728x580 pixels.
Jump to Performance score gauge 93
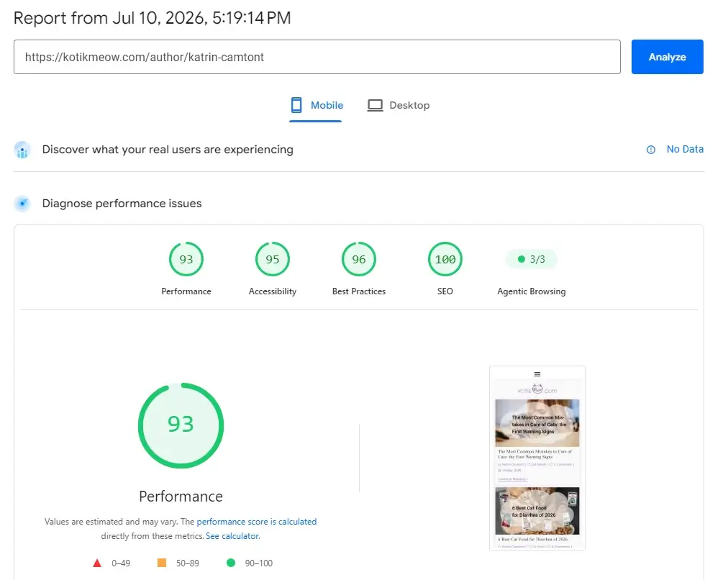pyautogui.click(x=186, y=259)
